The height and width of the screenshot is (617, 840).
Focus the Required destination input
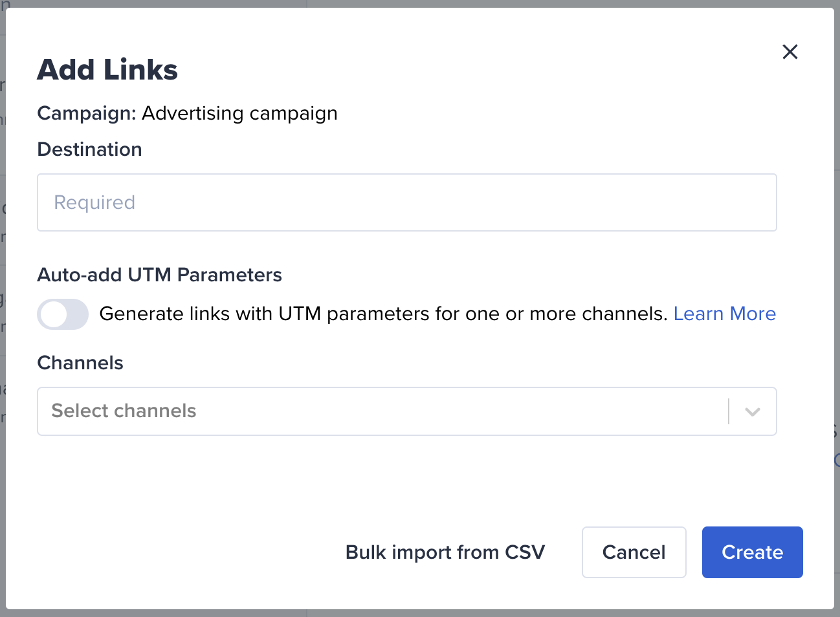pos(406,202)
